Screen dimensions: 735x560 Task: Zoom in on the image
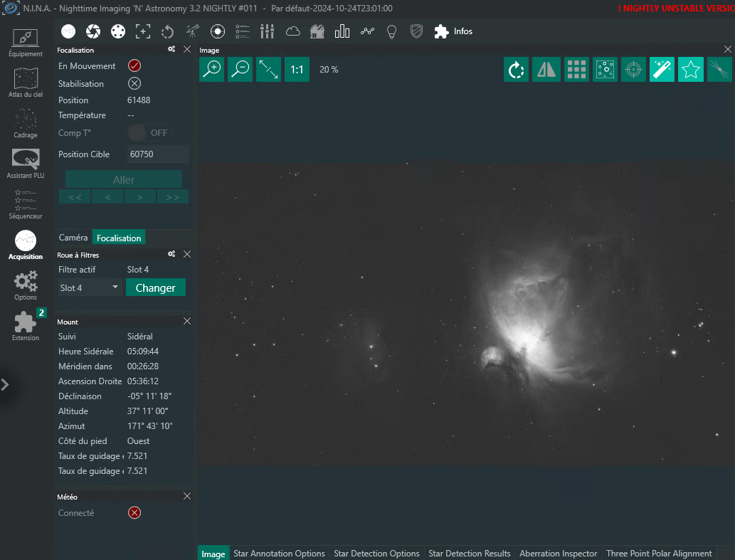click(212, 69)
